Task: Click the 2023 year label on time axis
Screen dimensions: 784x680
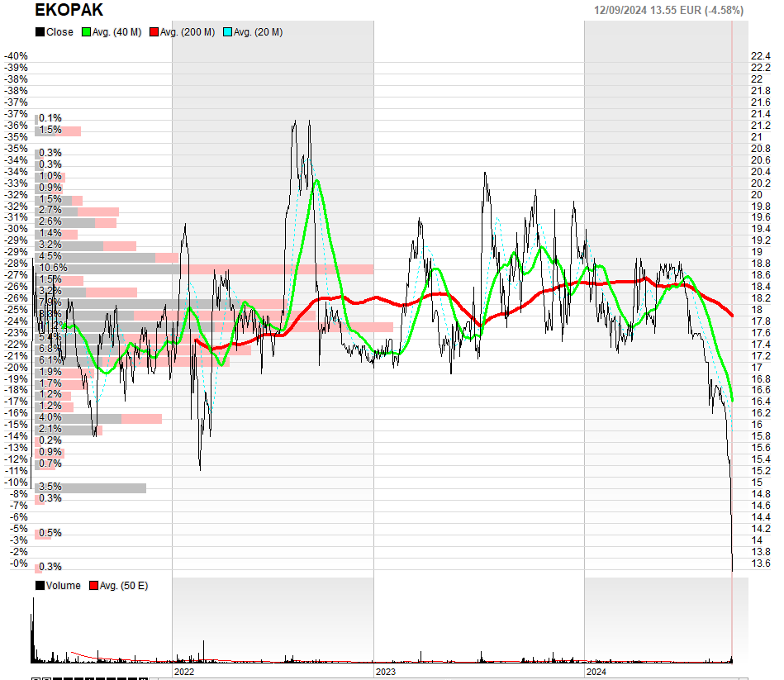Action: (386, 672)
